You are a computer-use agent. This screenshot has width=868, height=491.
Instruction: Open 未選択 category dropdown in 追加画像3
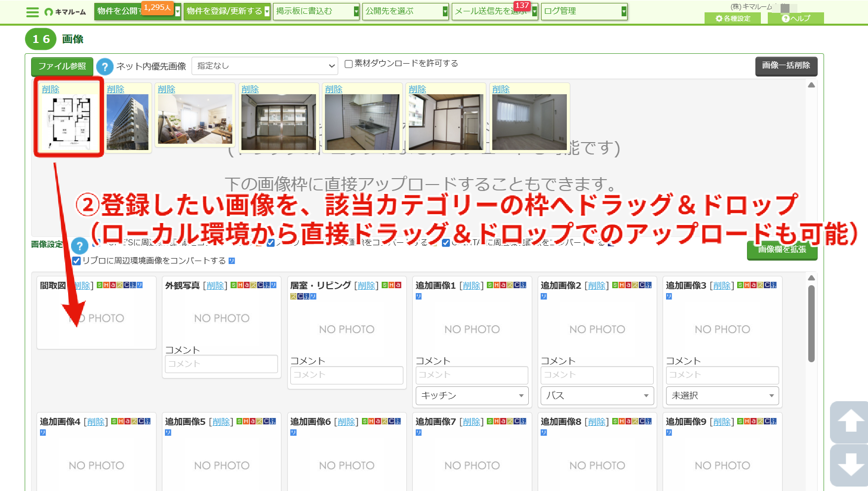click(x=722, y=396)
